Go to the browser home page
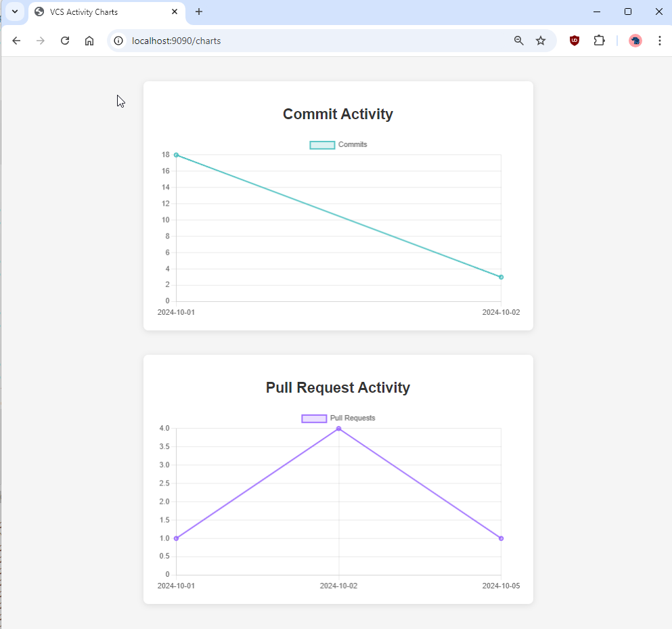Screen dimensions: 672x629 tap(89, 41)
